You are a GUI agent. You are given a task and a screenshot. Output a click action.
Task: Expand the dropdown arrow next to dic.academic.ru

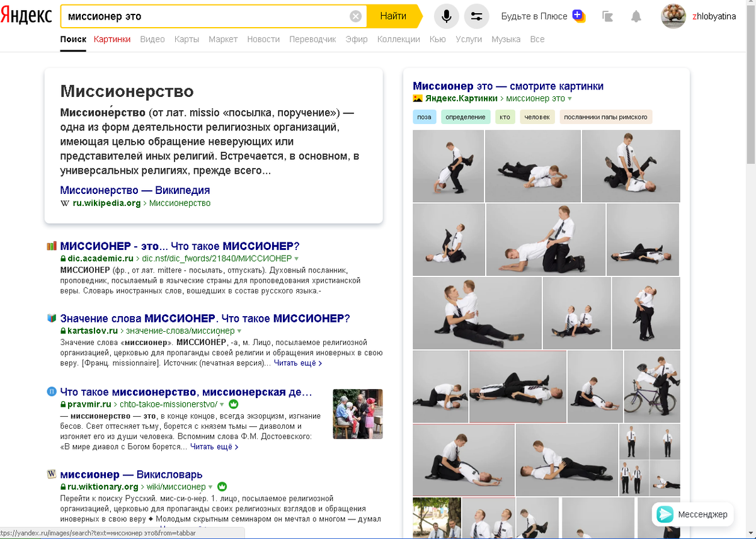[x=297, y=258]
